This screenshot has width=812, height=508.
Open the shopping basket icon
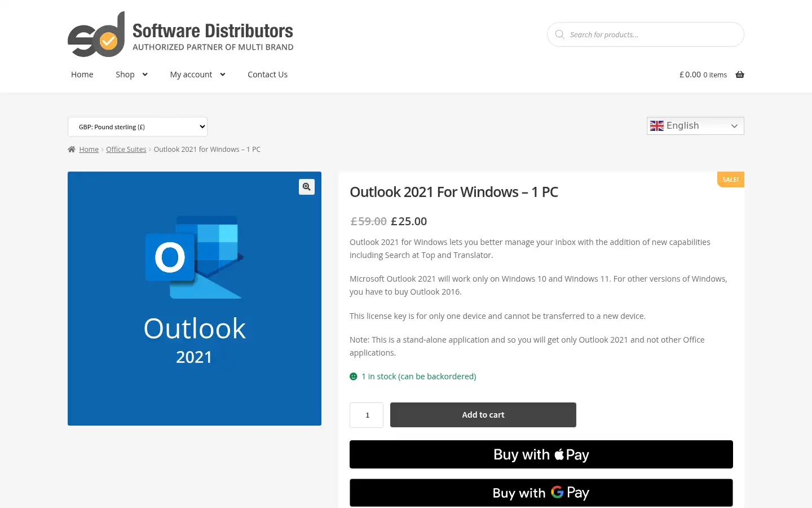(740, 75)
